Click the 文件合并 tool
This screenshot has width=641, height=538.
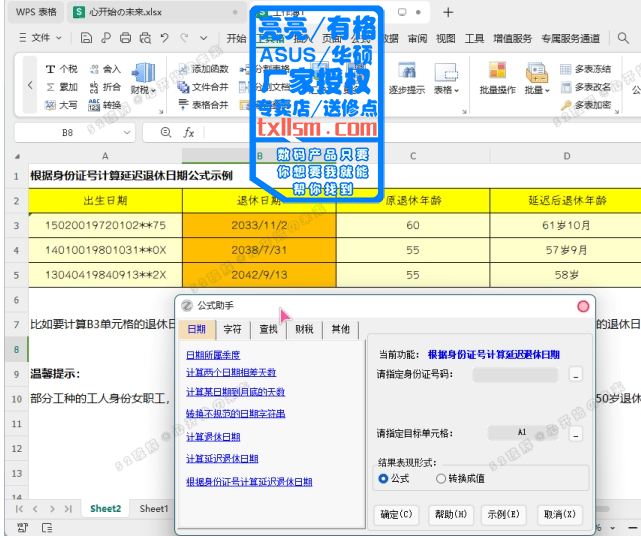coord(203,87)
